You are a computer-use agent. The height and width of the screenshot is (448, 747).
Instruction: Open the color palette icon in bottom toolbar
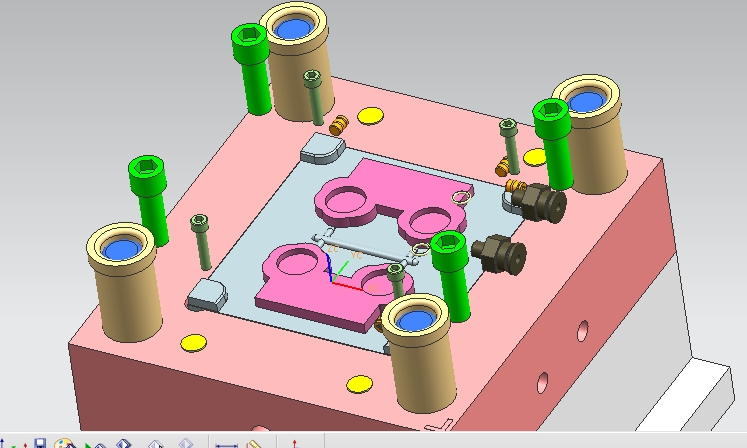[x=64, y=444]
